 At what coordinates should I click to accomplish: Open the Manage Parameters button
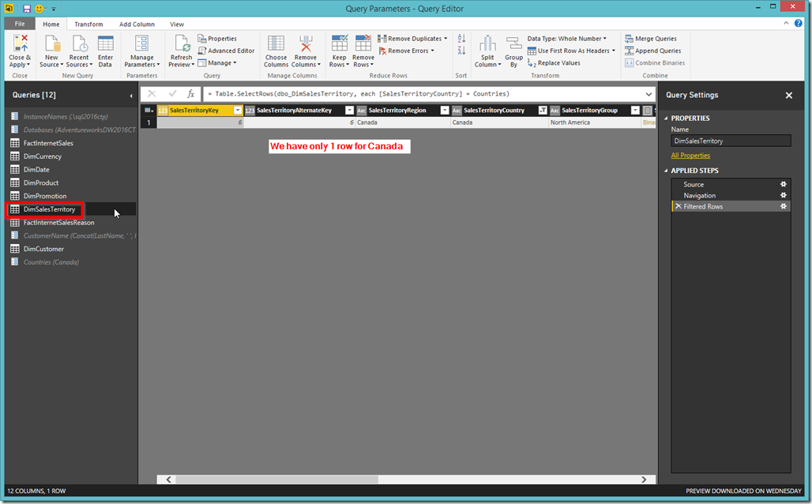tap(142, 51)
